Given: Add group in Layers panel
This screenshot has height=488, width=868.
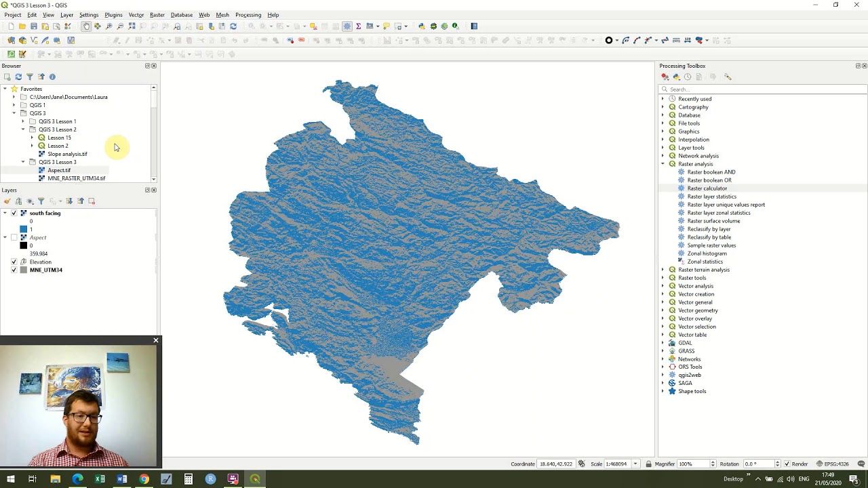Looking at the screenshot, I should tap(18, 201).
